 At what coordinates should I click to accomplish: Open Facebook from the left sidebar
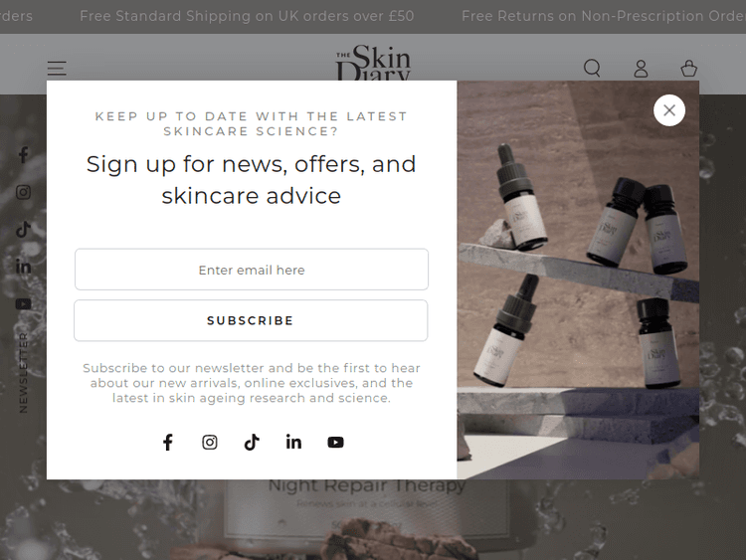[x=23, y=154]
